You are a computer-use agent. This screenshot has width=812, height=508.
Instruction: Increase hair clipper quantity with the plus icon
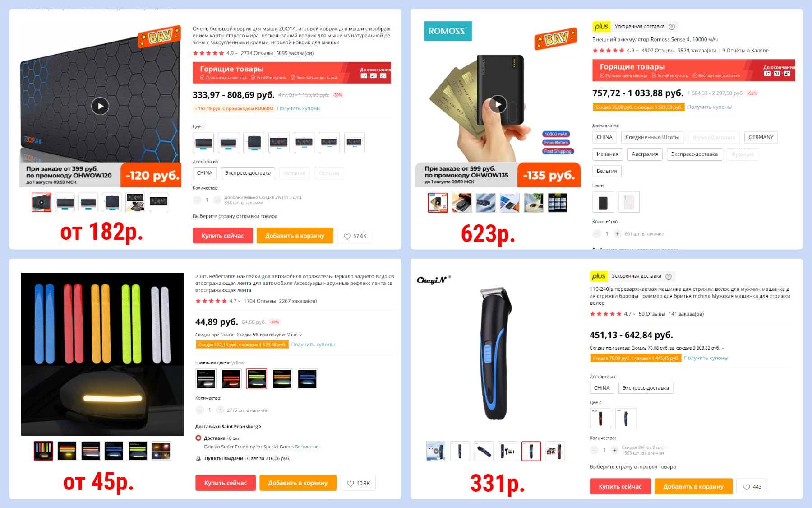point(614,450)
